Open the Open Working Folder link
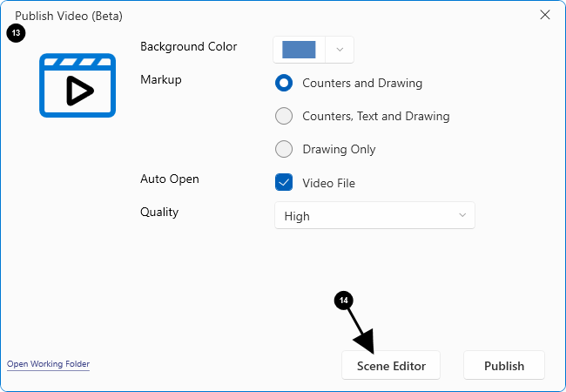The image size is (566, 392). click(48, 363)
